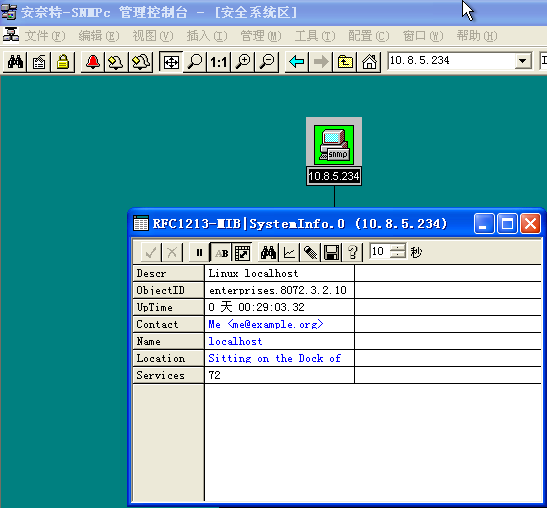Click the yellow padlock icon
547x508 pixels.
[63, 62]
